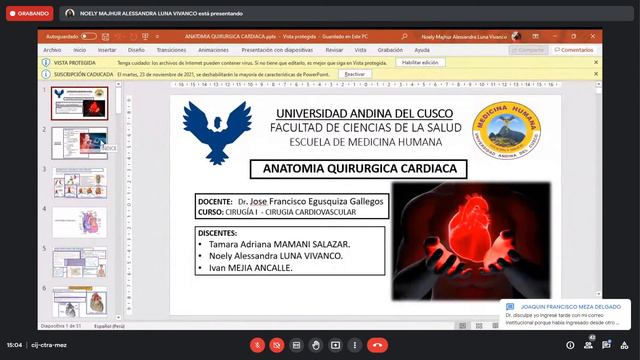Open chat with everyone icon
640x360 pixels.
[x=606, y=345]
